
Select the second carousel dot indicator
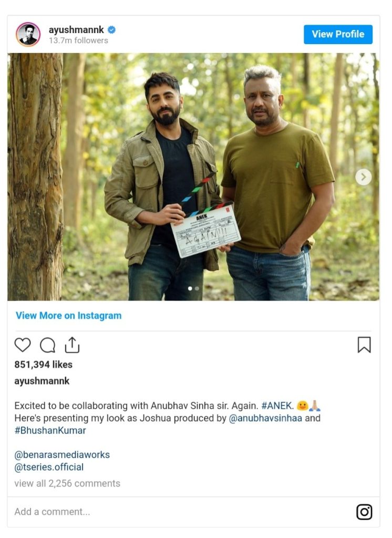click(197, 288)
